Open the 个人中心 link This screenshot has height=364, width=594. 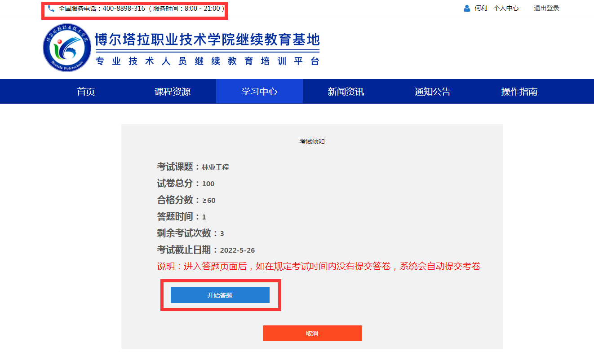[x=506, y=9]
